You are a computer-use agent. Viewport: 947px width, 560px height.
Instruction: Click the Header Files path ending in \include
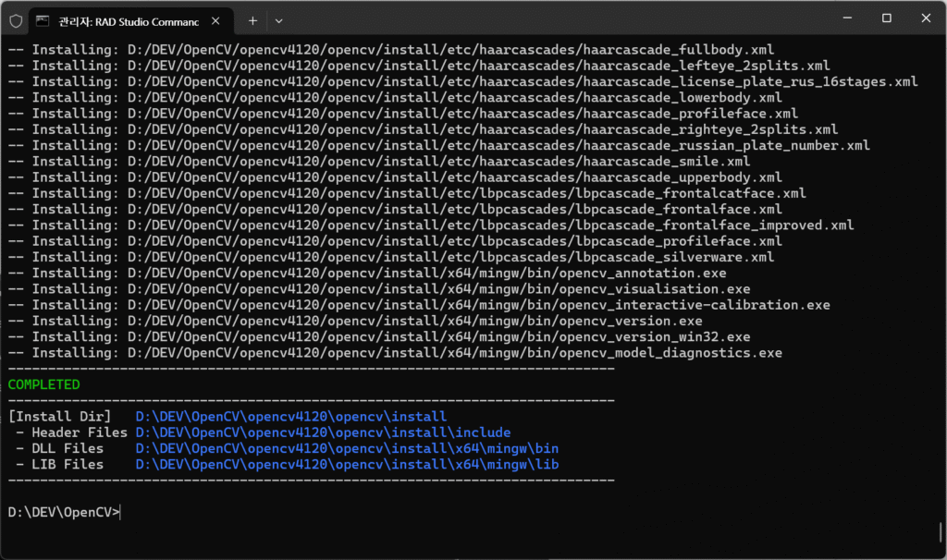[x=323, y=432]
